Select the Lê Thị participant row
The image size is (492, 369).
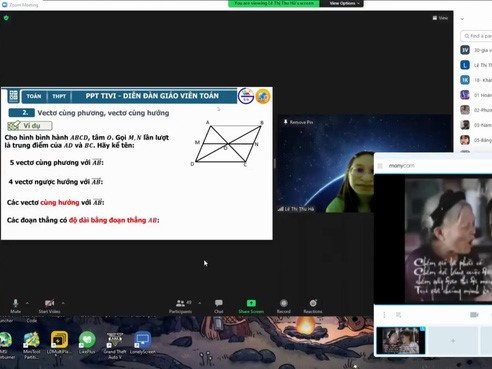[476, 65]
